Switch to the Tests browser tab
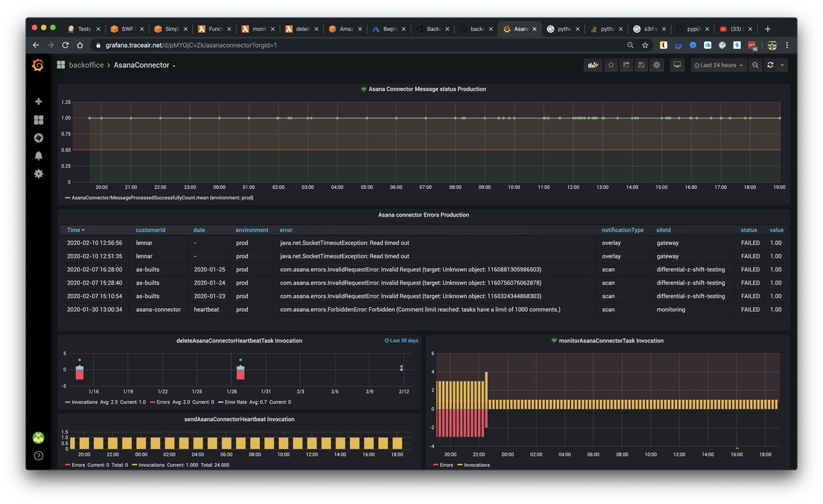 (84, 29)
